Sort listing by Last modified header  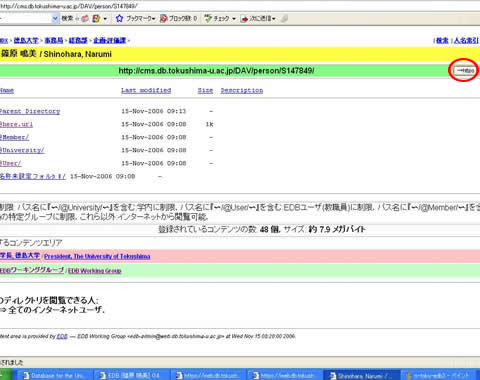(x=146, y=90)
